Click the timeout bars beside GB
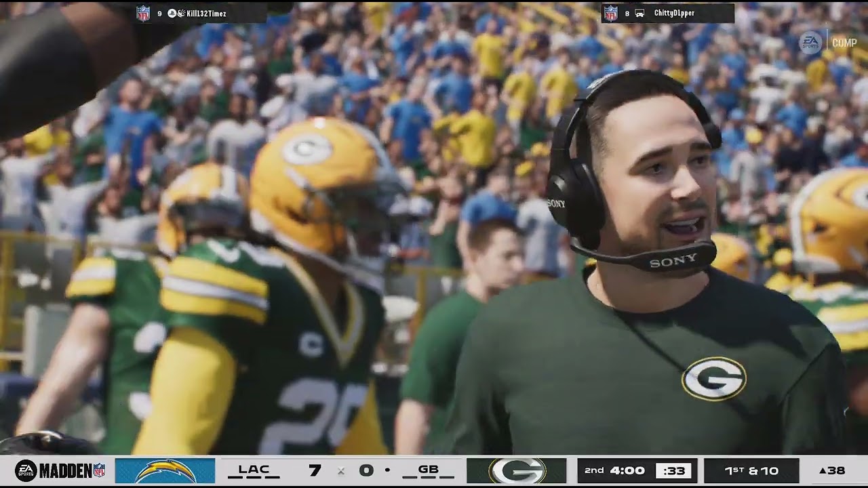The image size is (868, 488). pos(428,477)
